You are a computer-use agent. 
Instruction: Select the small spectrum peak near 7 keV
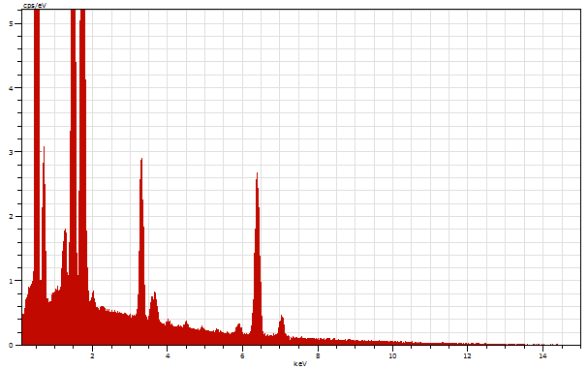coord(282,330)
